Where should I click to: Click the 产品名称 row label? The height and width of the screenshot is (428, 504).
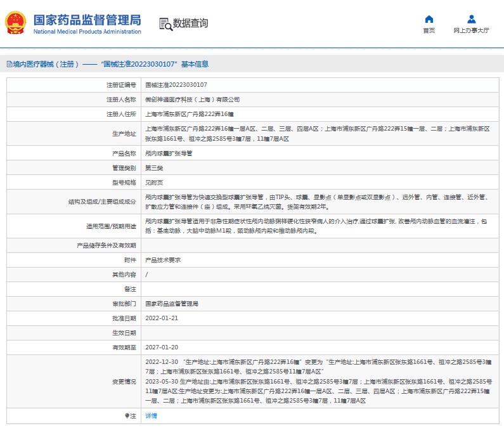click(x=124, y=153)
